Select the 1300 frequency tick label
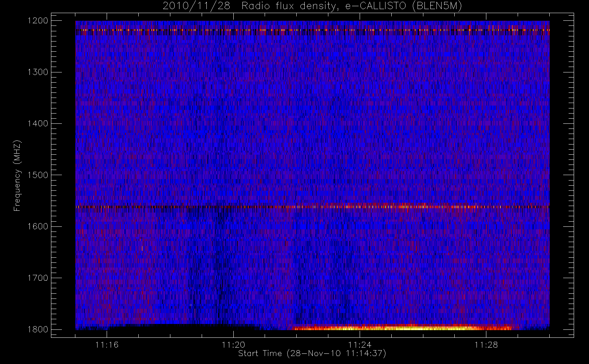This screenshot has height=364, width=589. [x=38, y=72]
